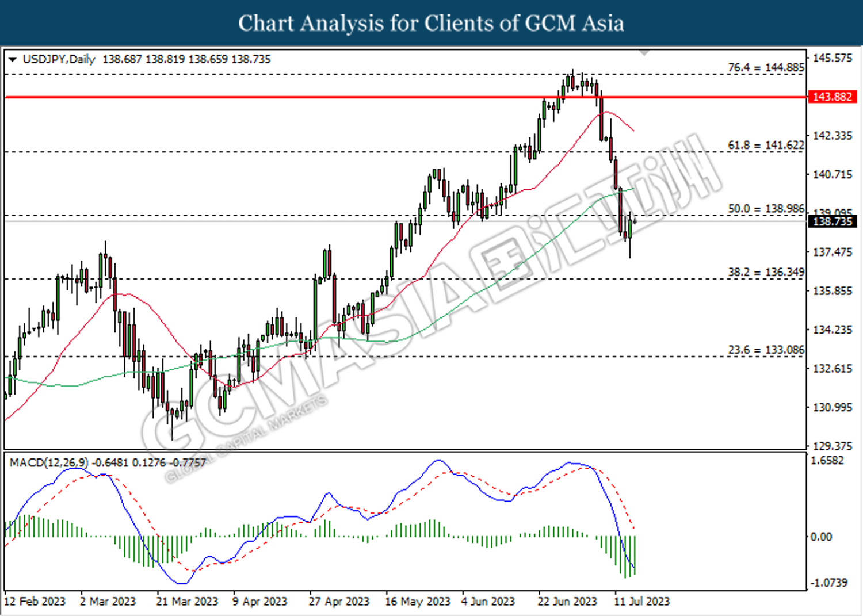
Task: Select the '38.2 = 136.349' Fibonacci label
Action: coord(766,272)
